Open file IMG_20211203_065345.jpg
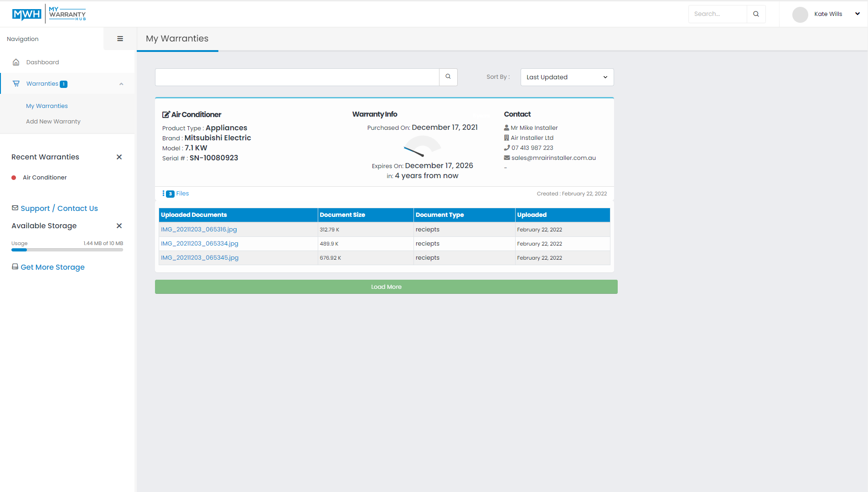This screenshot has height=492, width=868. click(199, 257)
